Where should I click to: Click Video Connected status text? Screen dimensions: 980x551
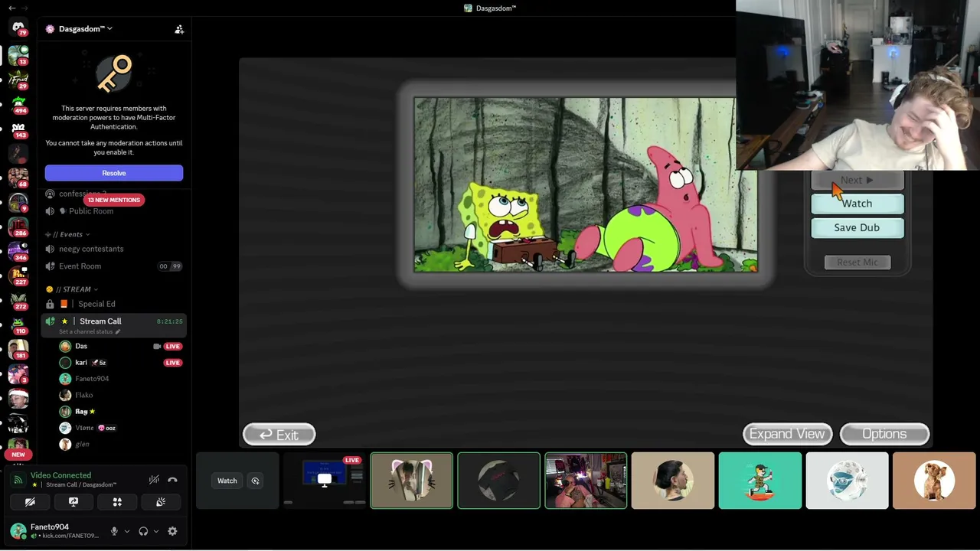pyautogui.click(x=60, y=475)
